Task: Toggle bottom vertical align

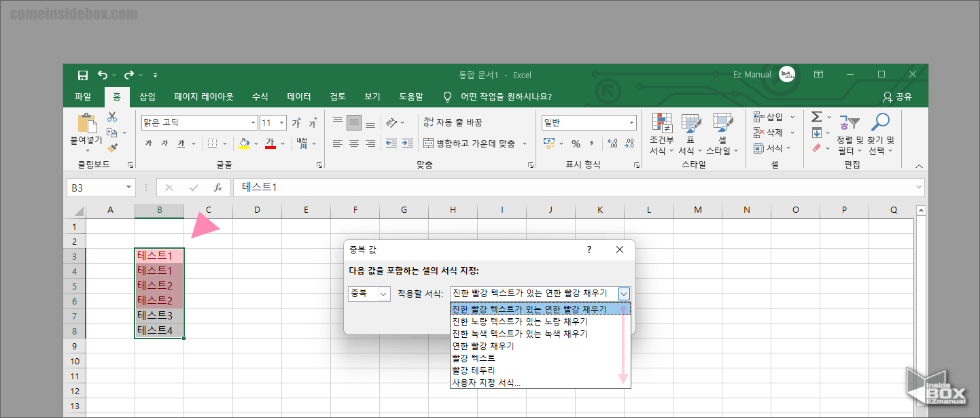Action: [x=370, y=123]
